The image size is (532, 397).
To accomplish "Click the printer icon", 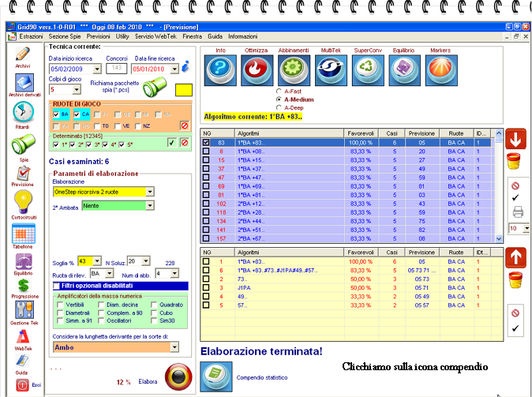I will coord(518,212).
